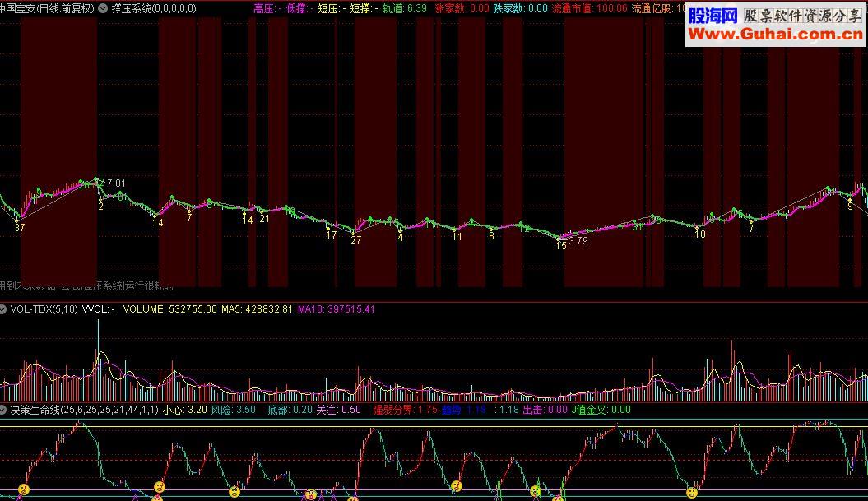Click the 11 bar-count marker
The image size is (868, 501).
pos(457,237)
